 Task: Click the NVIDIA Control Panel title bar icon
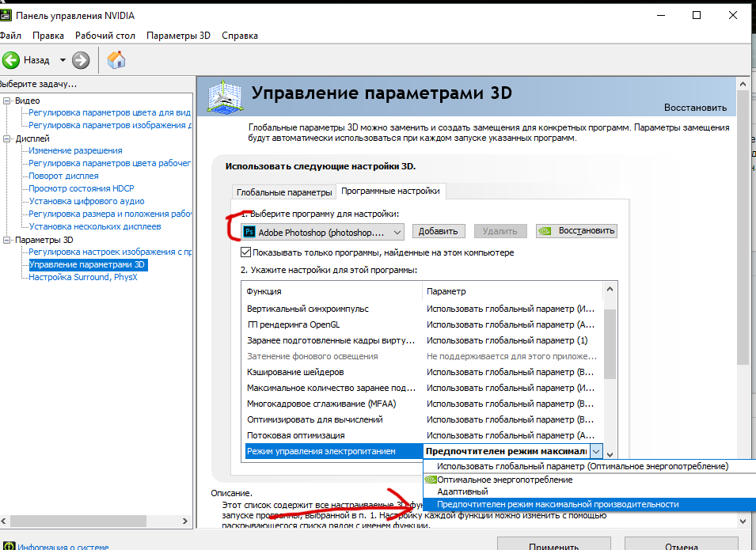pyautogui.click(x=6, y=15)
